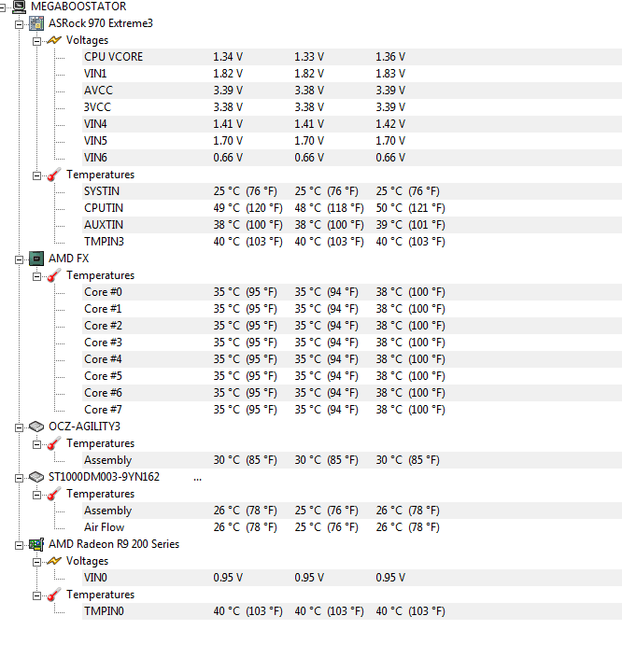The image size is (622, 672).
Task: Collapse the Temperatures group under OCZ-AGILITY3
Action: 37,445
